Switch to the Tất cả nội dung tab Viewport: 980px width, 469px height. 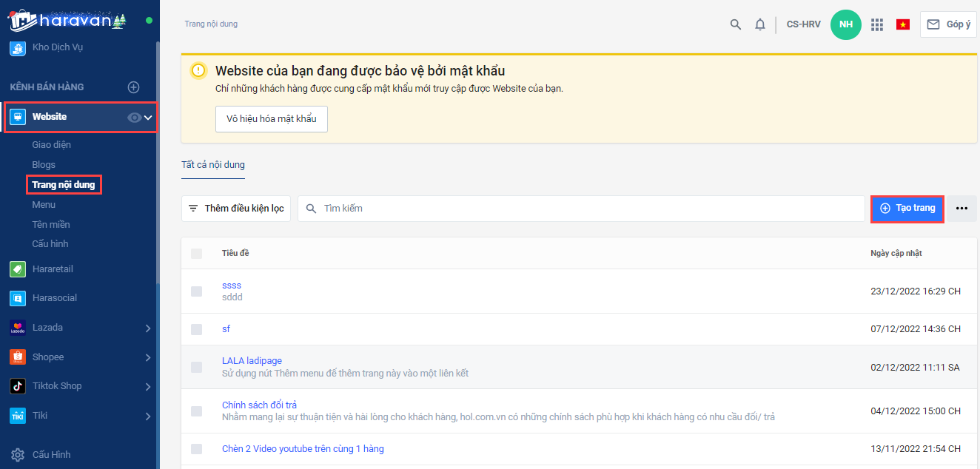213,165
